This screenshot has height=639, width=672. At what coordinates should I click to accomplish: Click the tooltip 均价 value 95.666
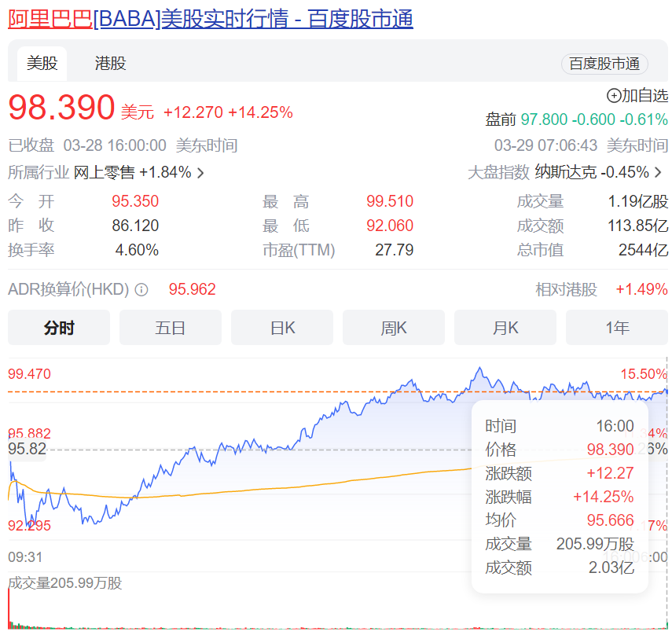pos(610,520)
